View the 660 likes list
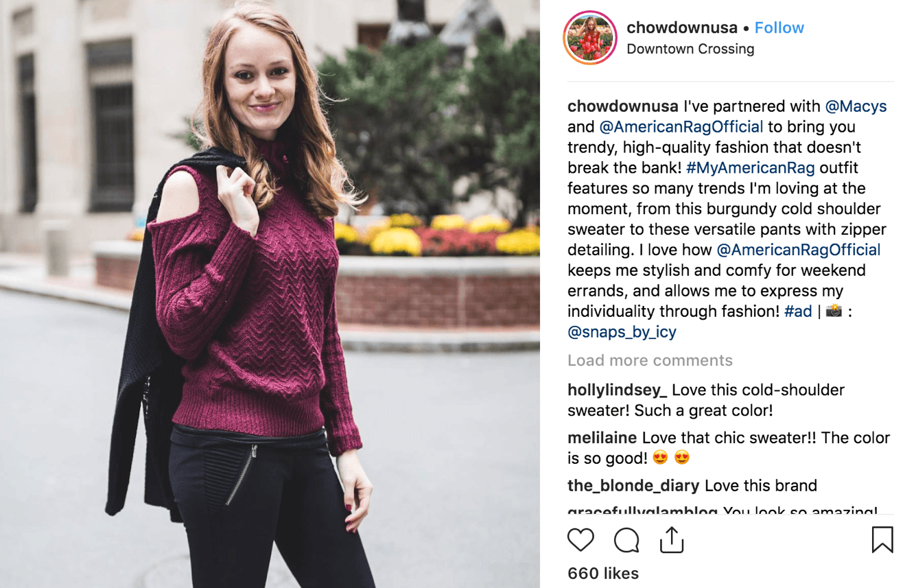This screenshot has height=588, width=916. coord(603,574)
